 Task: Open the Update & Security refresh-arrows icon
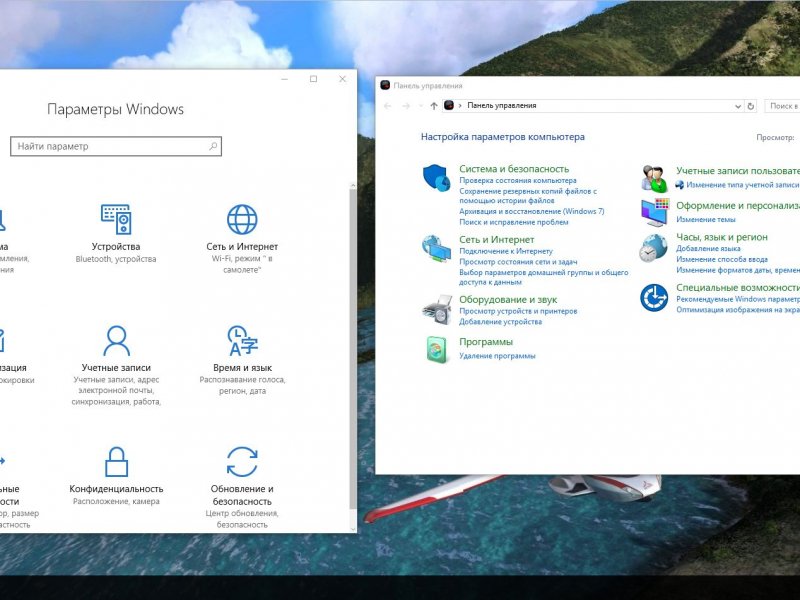(x=242, y=461)
